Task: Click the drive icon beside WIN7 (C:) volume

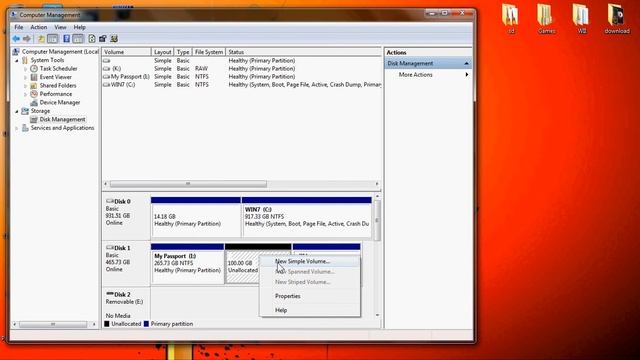Action: point(107,84)
